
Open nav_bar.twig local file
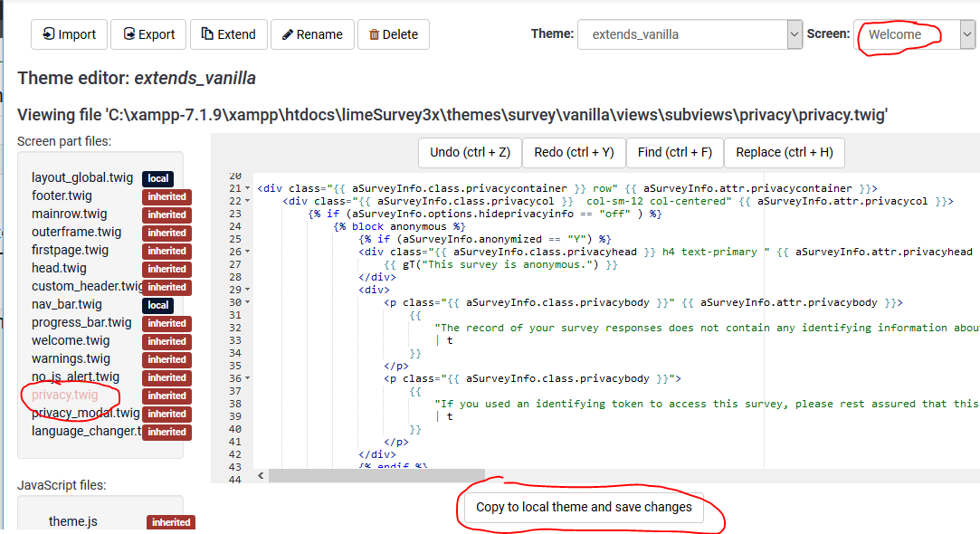(x=67, y=305)
